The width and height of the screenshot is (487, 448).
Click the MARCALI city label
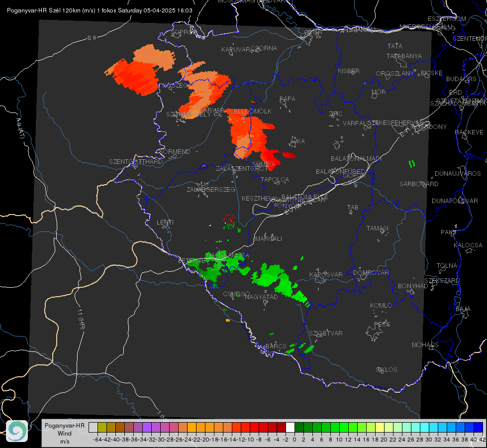click(269, 239)
